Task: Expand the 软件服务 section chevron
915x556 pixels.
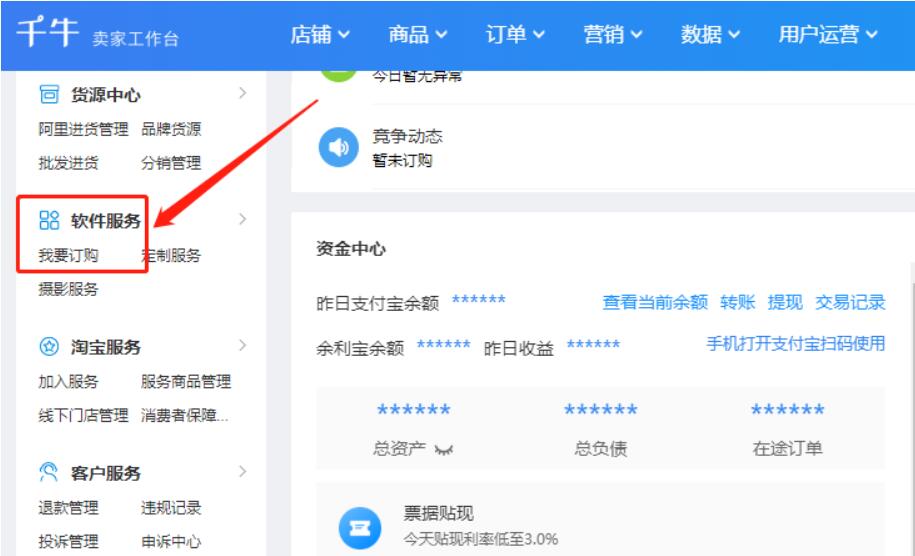Action: [x=243, y=219]
